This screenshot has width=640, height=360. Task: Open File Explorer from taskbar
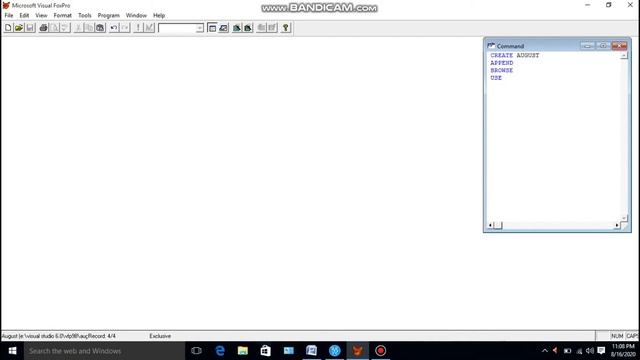pos(243,351)
